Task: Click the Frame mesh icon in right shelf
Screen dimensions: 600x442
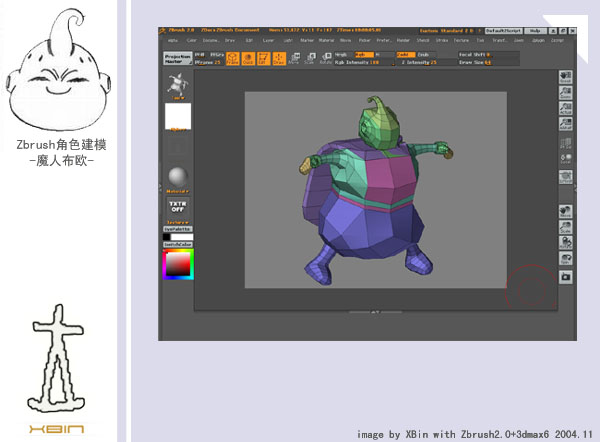Action: click(x=566, y=177)
